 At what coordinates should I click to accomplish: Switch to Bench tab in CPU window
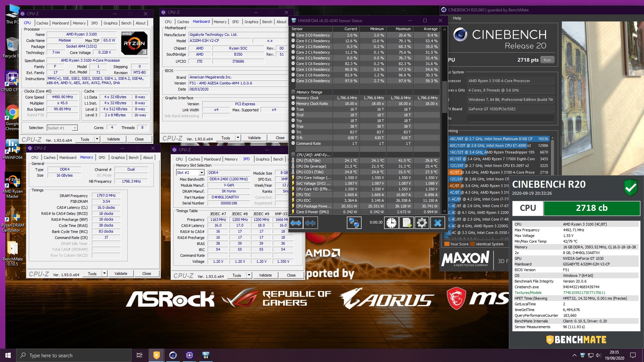126,23
